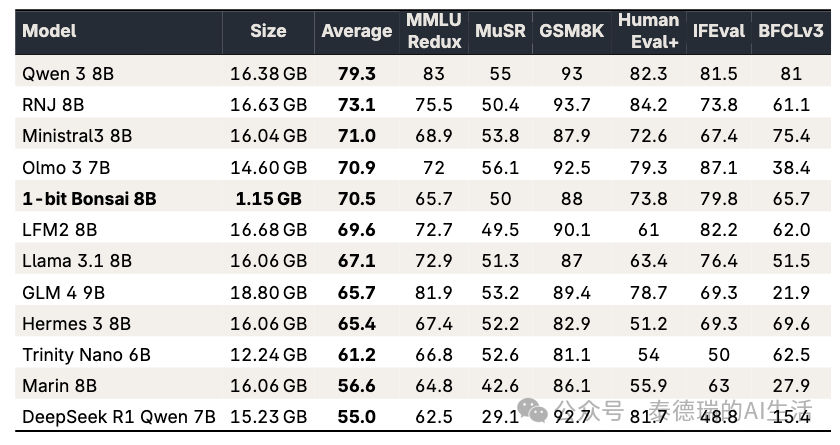Click the Size column header
Viewport: 840px width, 445px height.
click(x=268, y=31)
